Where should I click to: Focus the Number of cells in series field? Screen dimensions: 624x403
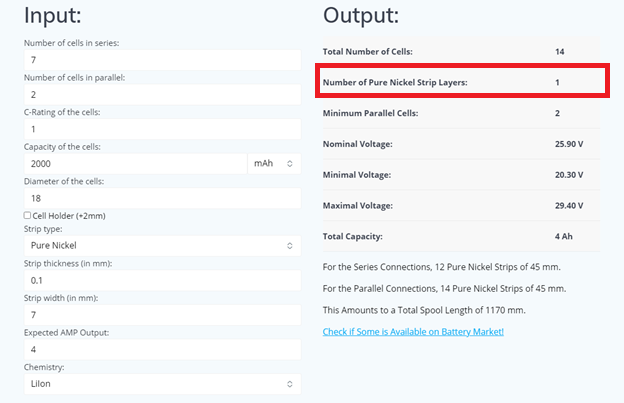162,60
